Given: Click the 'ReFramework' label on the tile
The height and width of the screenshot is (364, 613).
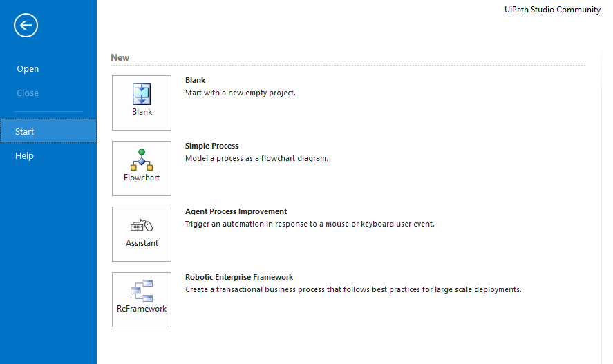Looking at the screenshot, I should tap(142, 309).
